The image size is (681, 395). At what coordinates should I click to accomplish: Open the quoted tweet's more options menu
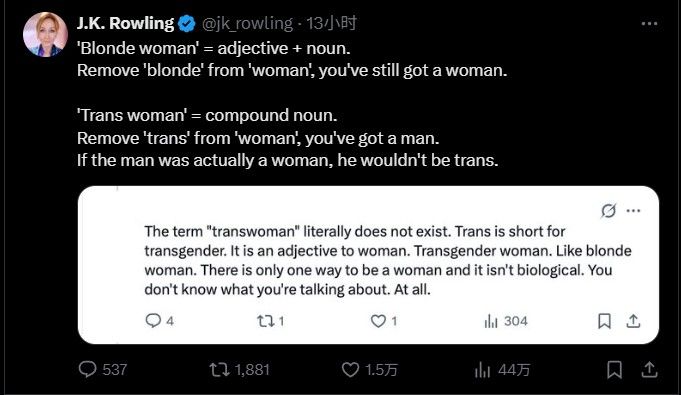633,211
